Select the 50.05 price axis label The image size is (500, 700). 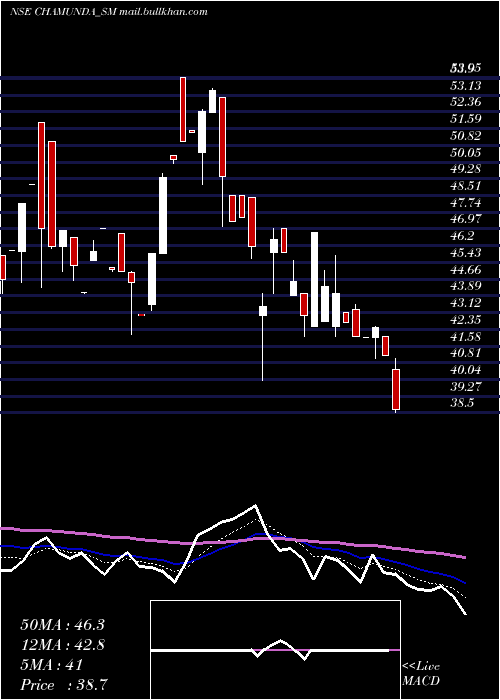coord(466,152)
